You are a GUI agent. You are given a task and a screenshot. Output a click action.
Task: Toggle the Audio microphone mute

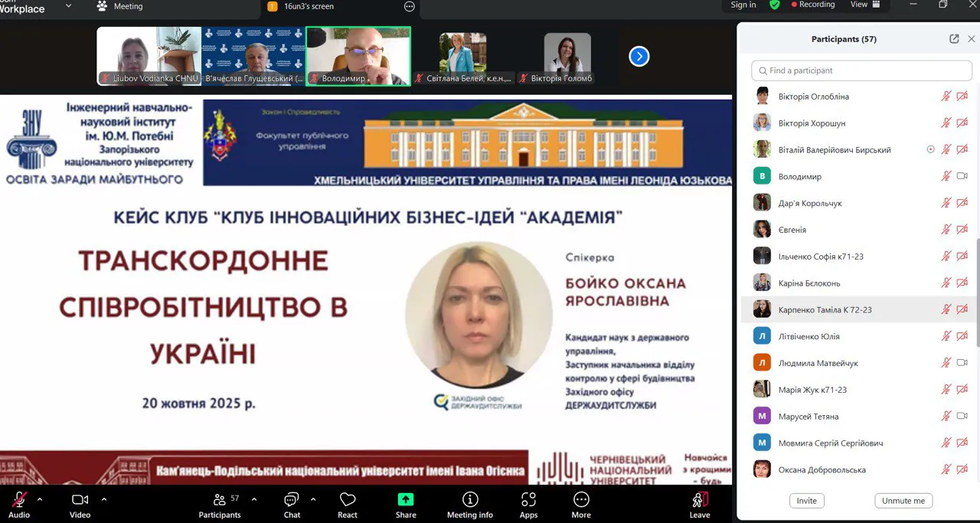coord(19,500)
